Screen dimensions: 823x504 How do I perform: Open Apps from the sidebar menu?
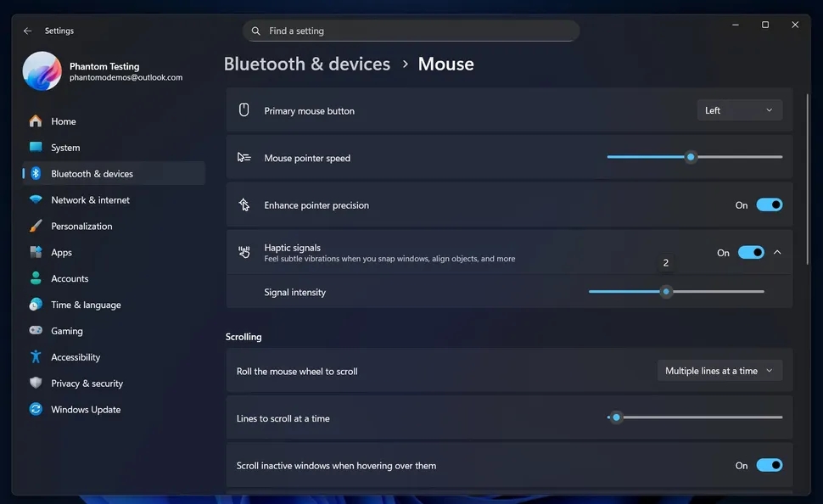tap(60, 252)
